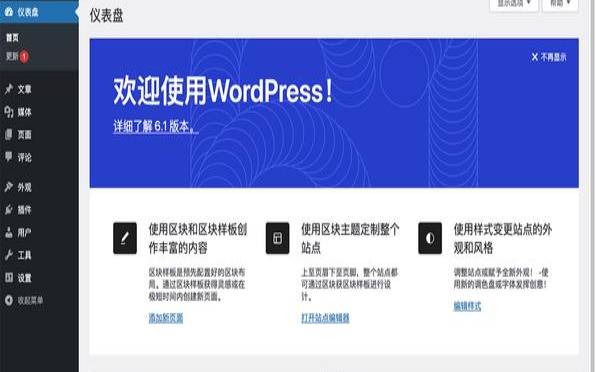The image size is (596, 372).
Task: Click the layout block theme icon tile
Action: (277, 238)
